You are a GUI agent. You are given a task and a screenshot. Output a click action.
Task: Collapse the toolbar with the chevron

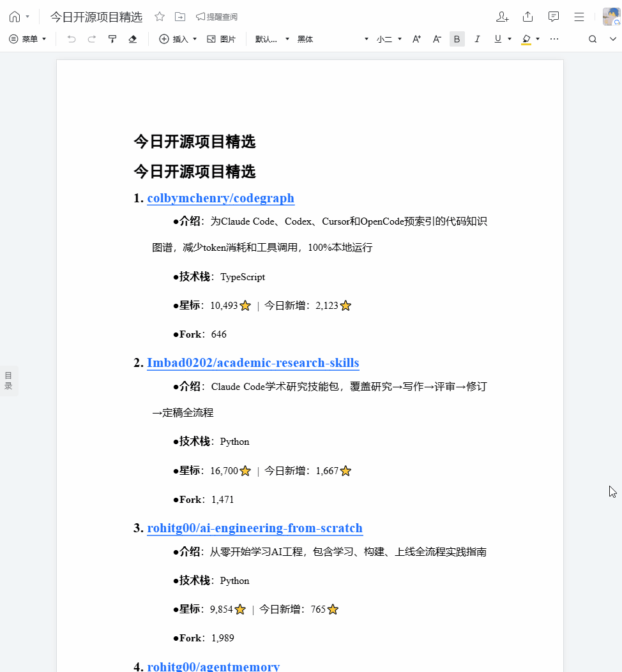pyautogui.click(x=613, y=39)
